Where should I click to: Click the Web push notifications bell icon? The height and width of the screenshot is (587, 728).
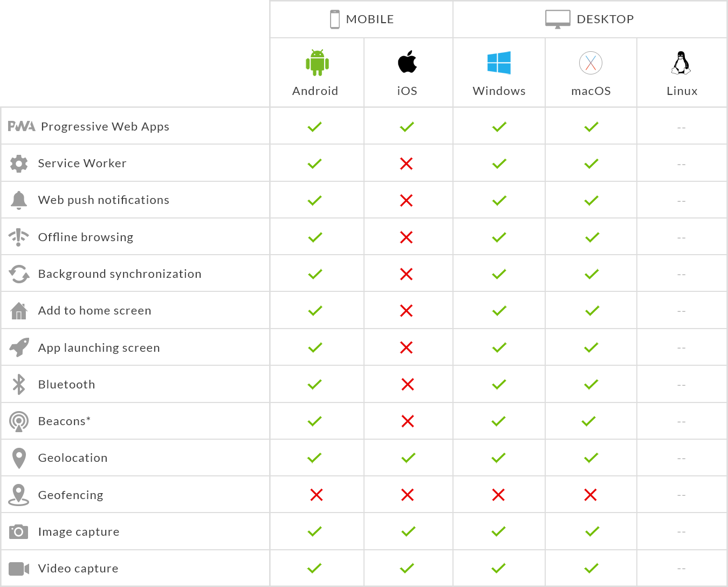click(x=19, y=200)
